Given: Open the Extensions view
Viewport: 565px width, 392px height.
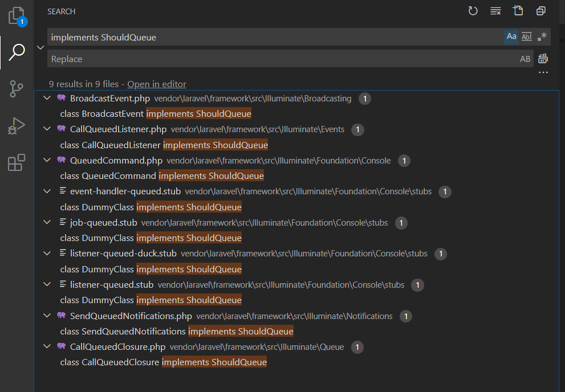Looking at the screenshot, I should [17, 162].
